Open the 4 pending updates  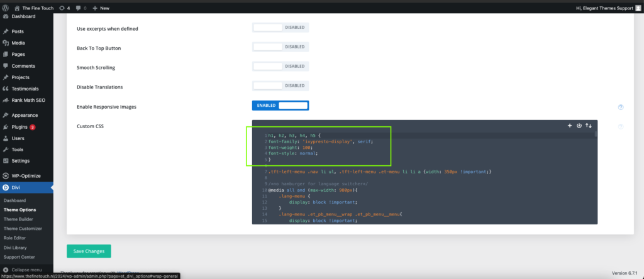tap(65, 8)
